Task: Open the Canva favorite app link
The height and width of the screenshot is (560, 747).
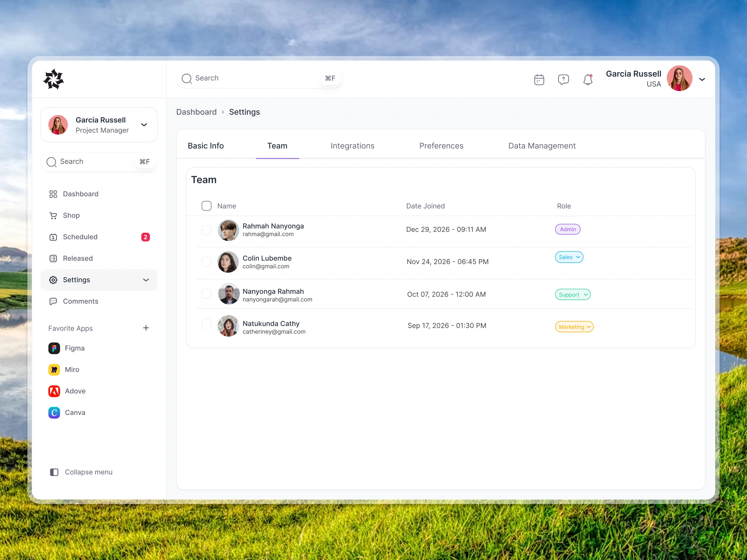Action: tap(75, 413)
